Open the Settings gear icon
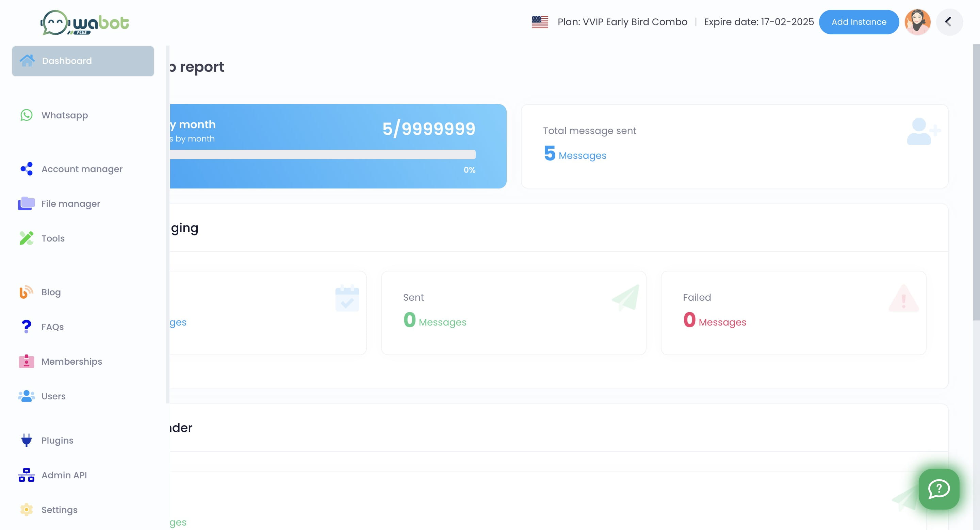The image size is (980, 530). click(x=26, y=510)
